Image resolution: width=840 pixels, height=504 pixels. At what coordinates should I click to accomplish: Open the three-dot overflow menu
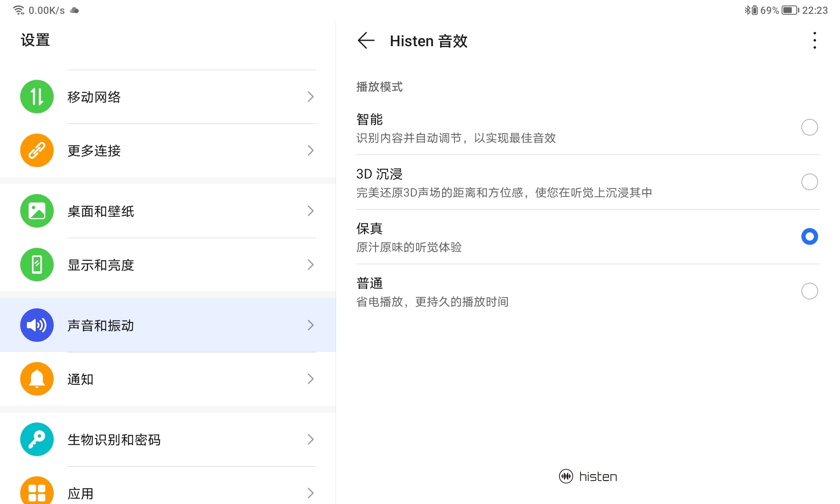pos(814,41)
